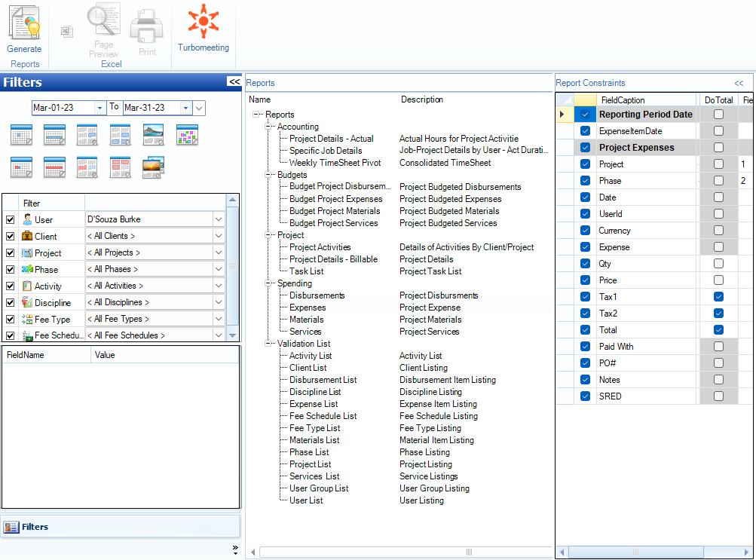Select the blue single-day calendar range icon
The width and height of the screenshot is (756, 560).
(21, 135)
